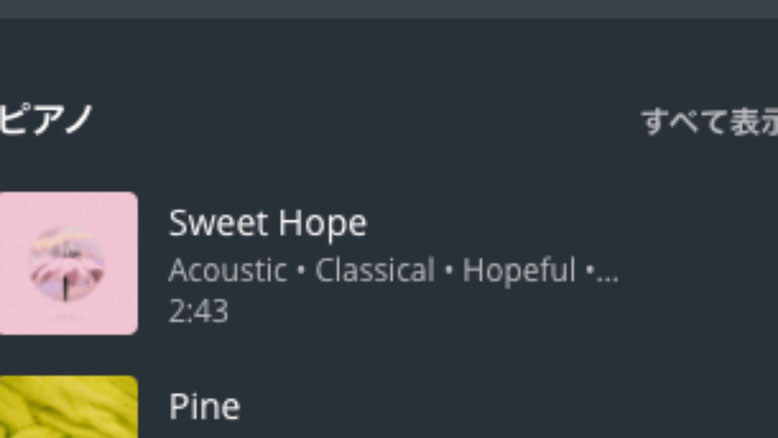Play the Sweet Hope pink cover thumbnail

[x=68, y=263]
